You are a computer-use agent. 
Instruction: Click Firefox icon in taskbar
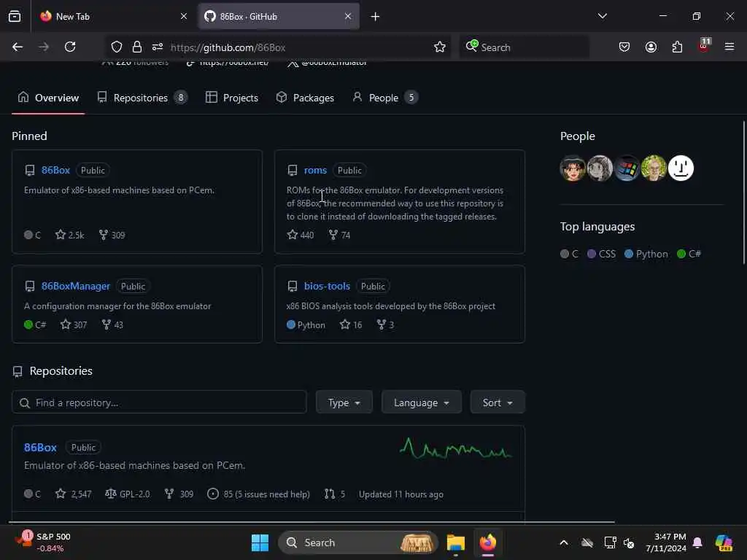(488, 542)
